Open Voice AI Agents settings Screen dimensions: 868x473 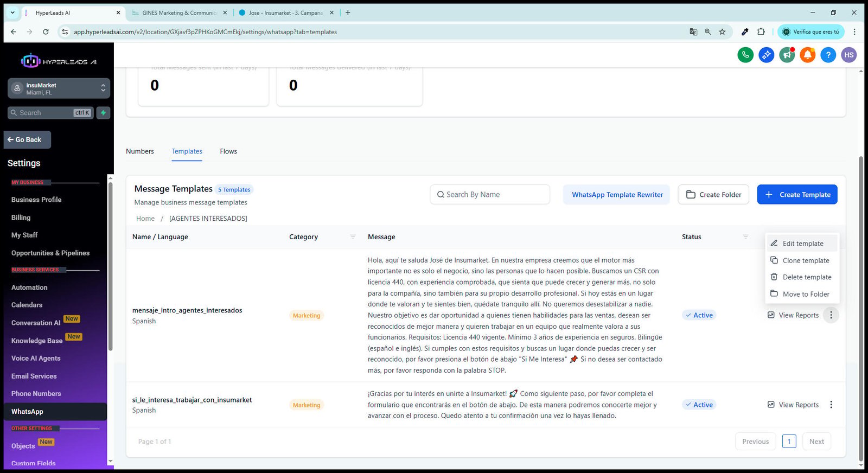pyautogui.click(x=36, y=358)
